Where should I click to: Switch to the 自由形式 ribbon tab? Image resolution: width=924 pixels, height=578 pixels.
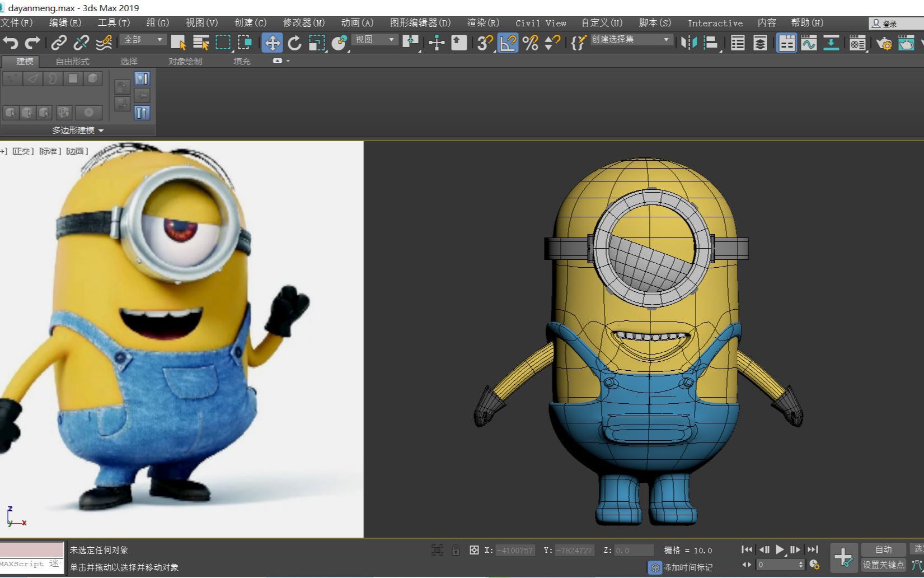[72, 62]
